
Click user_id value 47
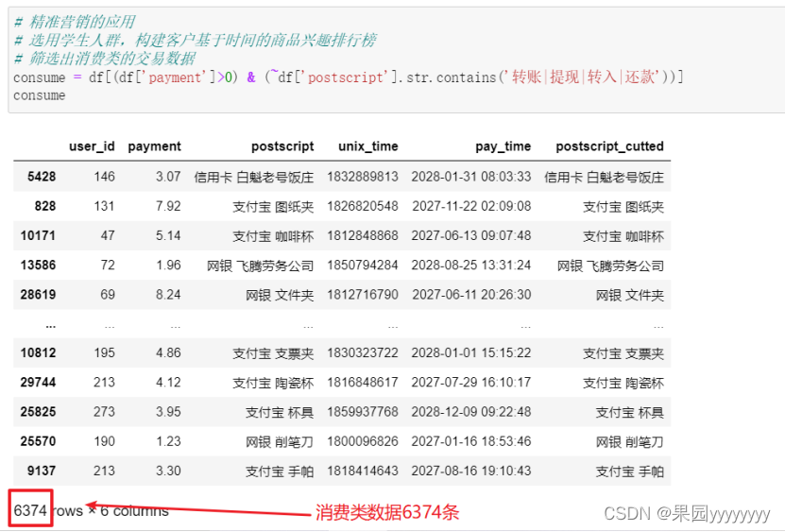tap(108, 235)
